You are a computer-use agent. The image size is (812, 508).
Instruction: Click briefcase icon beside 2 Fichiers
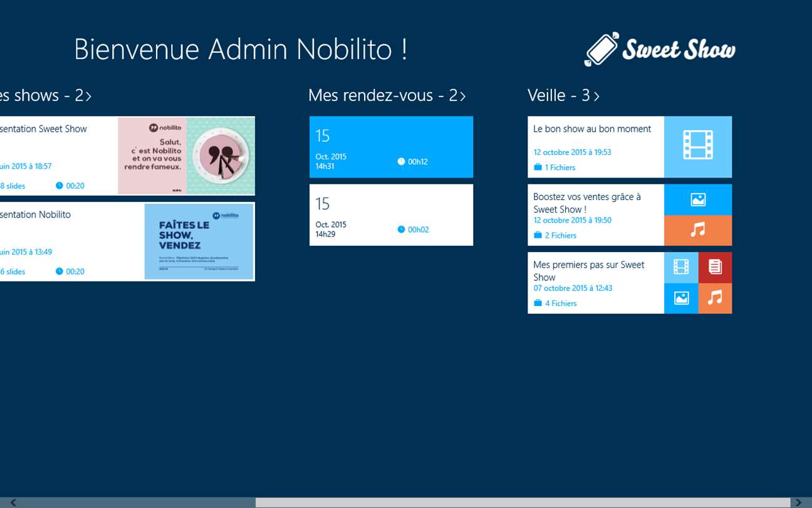point(538,235)
